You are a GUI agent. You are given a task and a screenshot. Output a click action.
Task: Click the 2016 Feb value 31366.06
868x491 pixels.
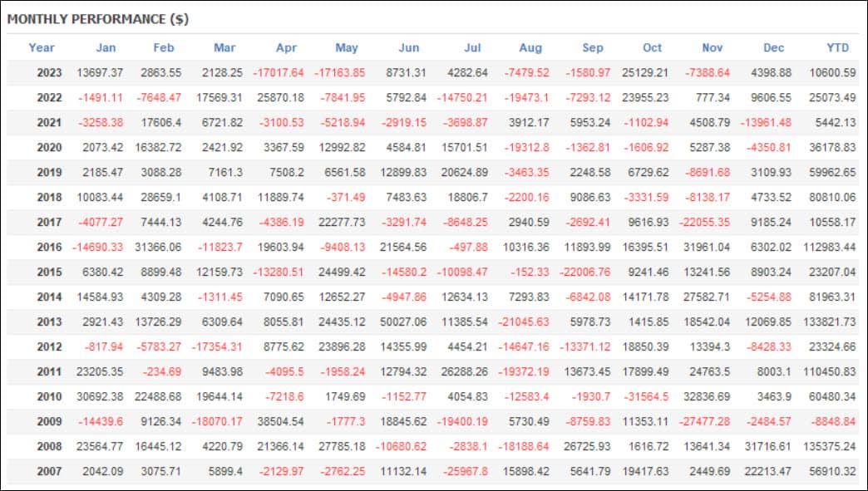[x=158, y=247]
